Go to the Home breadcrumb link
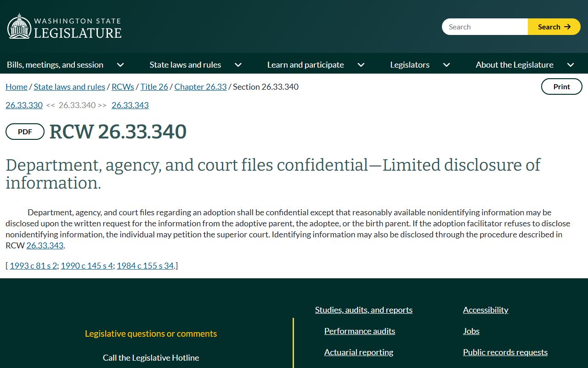588x368 pixels. click(17, 86)
